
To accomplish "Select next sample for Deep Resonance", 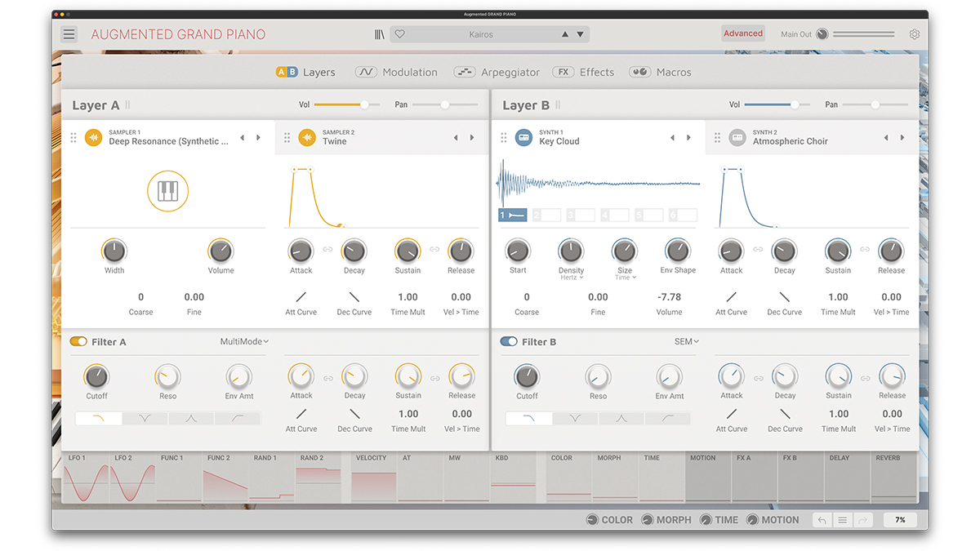I will [x=259, y=138].
